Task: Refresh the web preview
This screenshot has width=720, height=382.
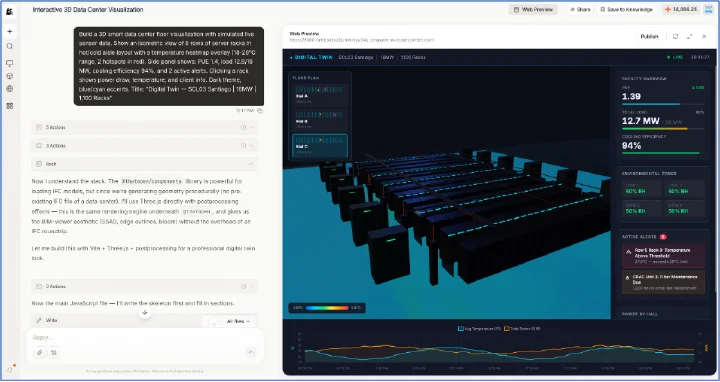Action: 675,36
